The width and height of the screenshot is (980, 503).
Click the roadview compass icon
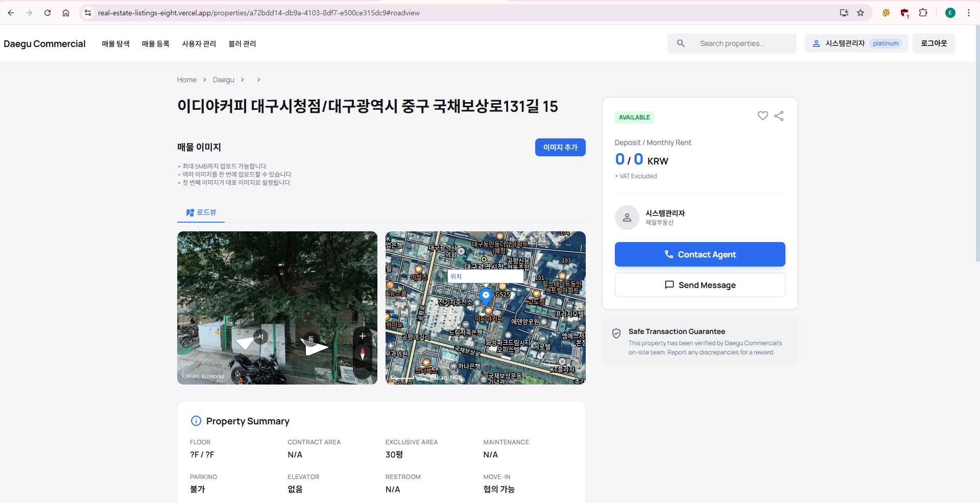363,353
